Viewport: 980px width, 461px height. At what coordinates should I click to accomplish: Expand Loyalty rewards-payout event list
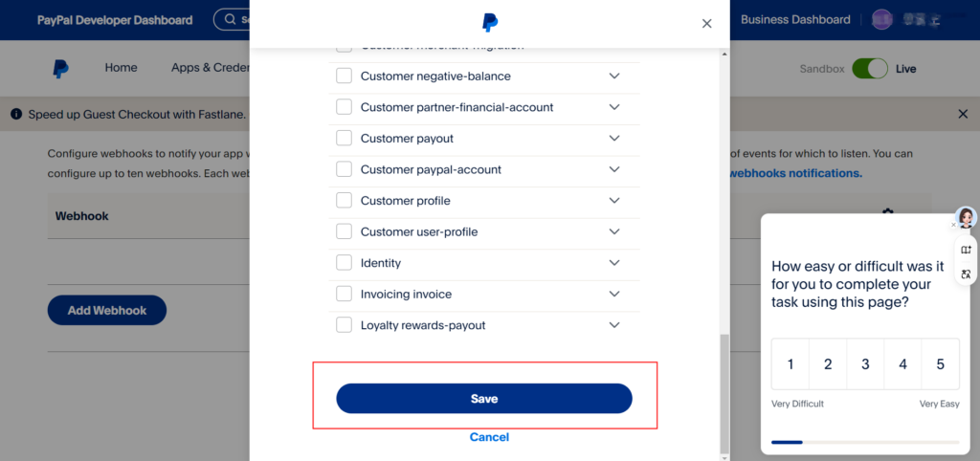tap(614, 325)
